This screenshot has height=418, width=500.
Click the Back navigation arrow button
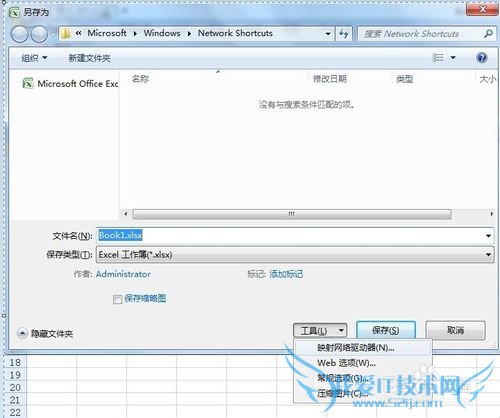tap(20, 34)
